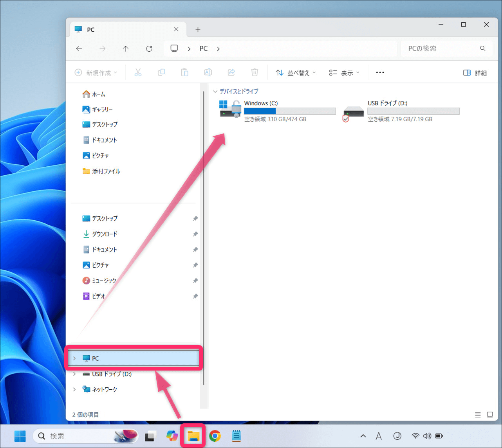Select Gallery (ギャラリー) in the sidebar

click(x=102, y=110)
